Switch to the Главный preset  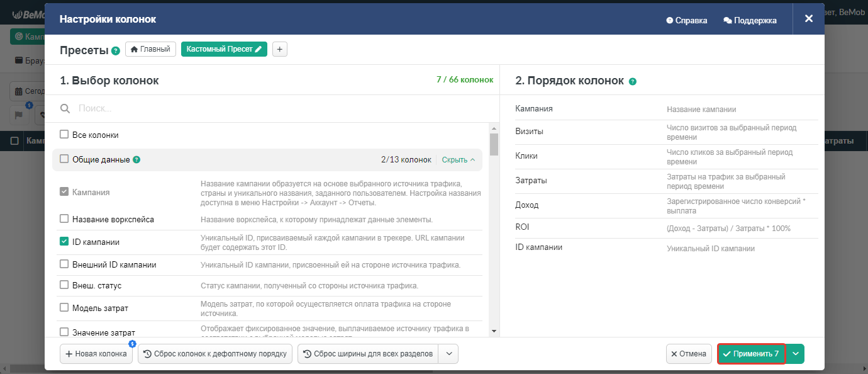pyautogui.click(x=150, y=49)
